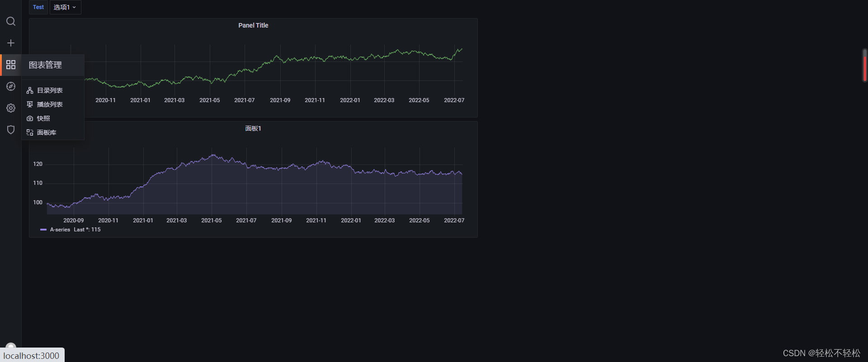Open 播放列表 menu entry
The image size is (868, 362).
[x=53, y=104]
